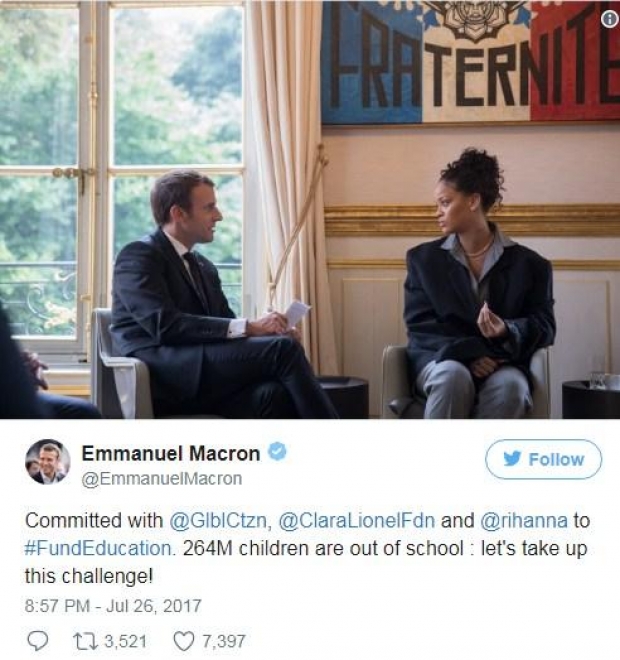Click the 3,521 retweet count
This screenshot has width=620, height=660.
point(125,641)
